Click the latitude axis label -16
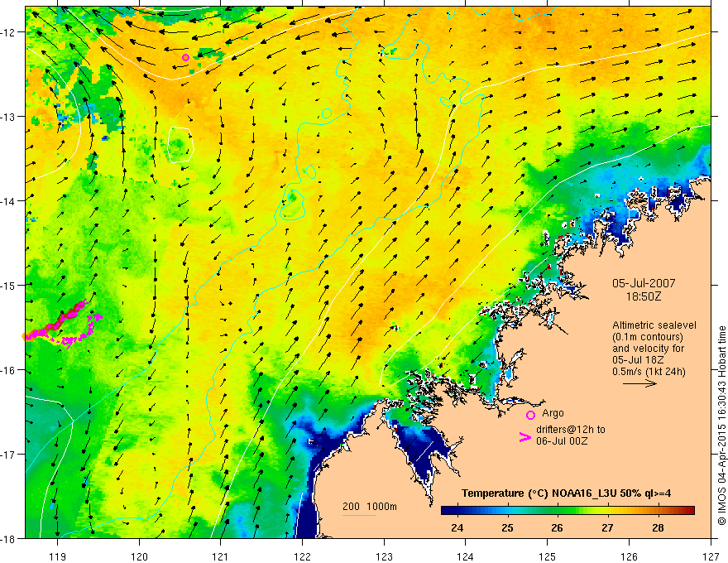 [9, 370]
